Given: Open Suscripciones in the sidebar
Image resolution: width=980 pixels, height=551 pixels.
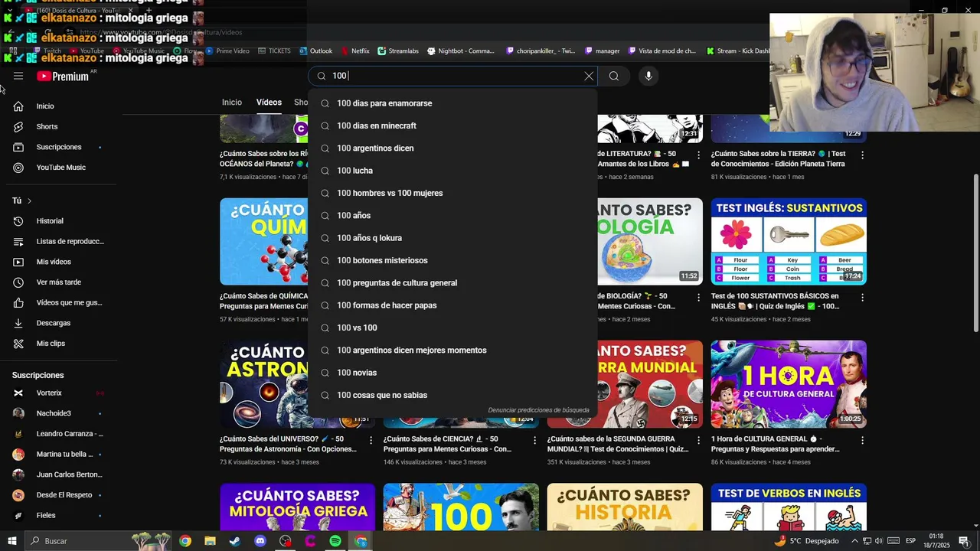Looking at the screenshot, I should (58, 147).
